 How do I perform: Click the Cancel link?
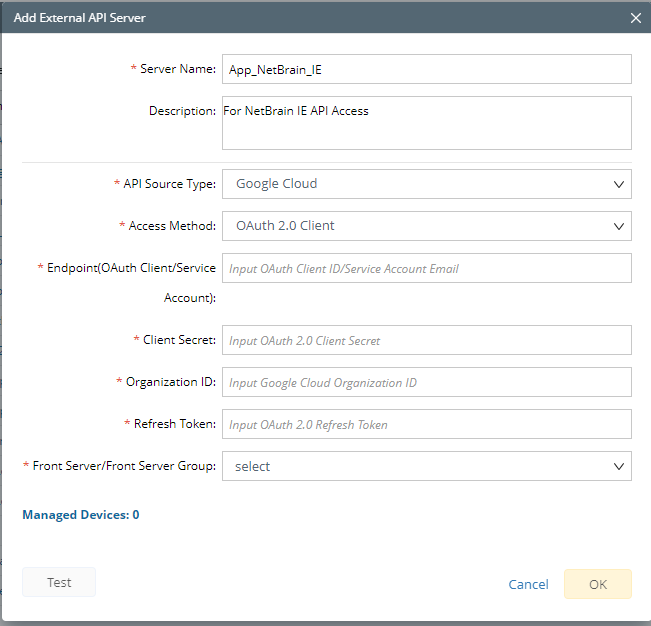pos(528,584)
